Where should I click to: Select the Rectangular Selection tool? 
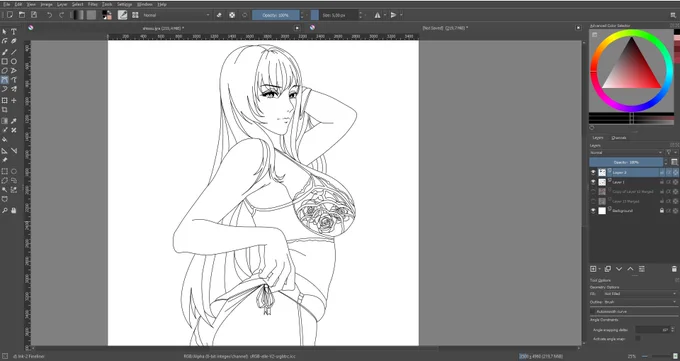click(x=5, y=171)
